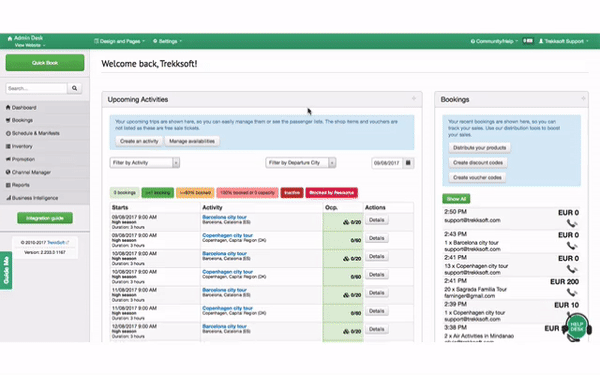The image size is (600, 375).
Task: Click Details for 09/08/2017 Copenhagen tour
Action: click(377, 238)
